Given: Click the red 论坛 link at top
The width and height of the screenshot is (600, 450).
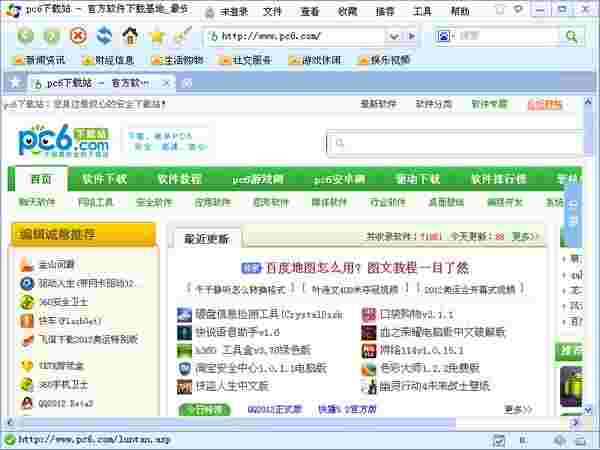Looking at the screenshot, I should [545, 104].
